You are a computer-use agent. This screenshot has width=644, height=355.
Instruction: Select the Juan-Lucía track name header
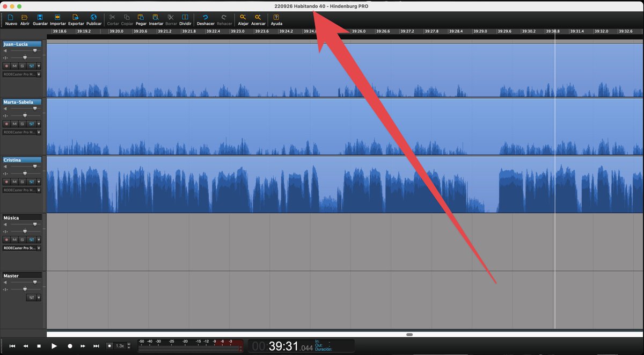(x=22, y=44)
